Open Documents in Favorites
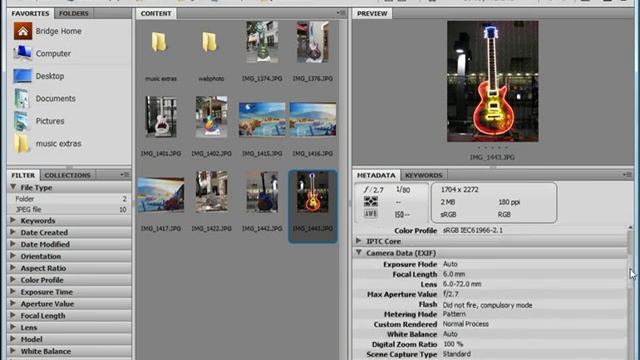 (44, 98)
